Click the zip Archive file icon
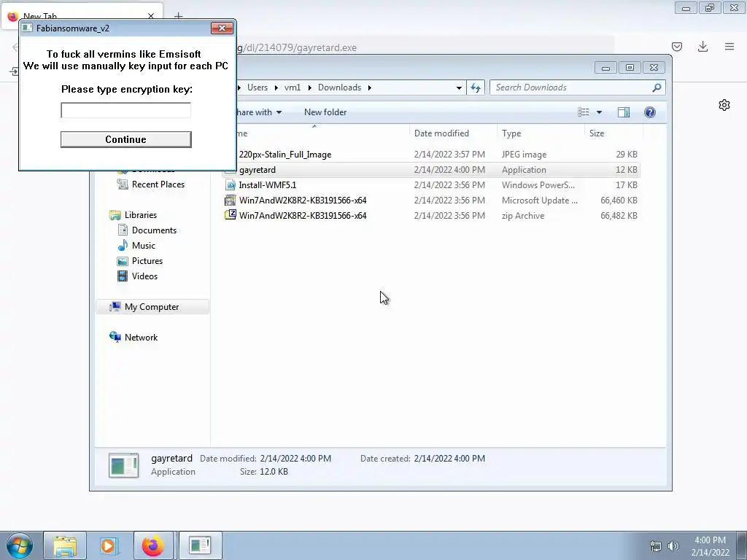This screenshot has height=560, width=747. pyautogui.click(x=231, y=215)
